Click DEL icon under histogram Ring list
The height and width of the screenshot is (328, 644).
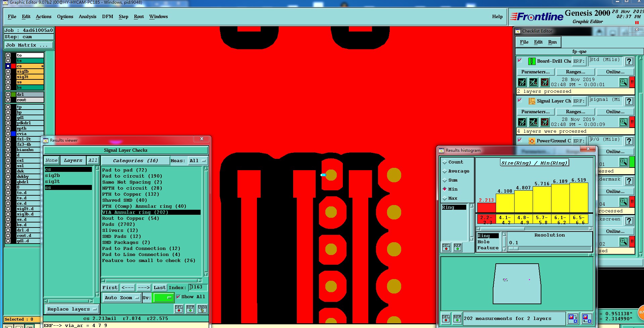point(446,247)
